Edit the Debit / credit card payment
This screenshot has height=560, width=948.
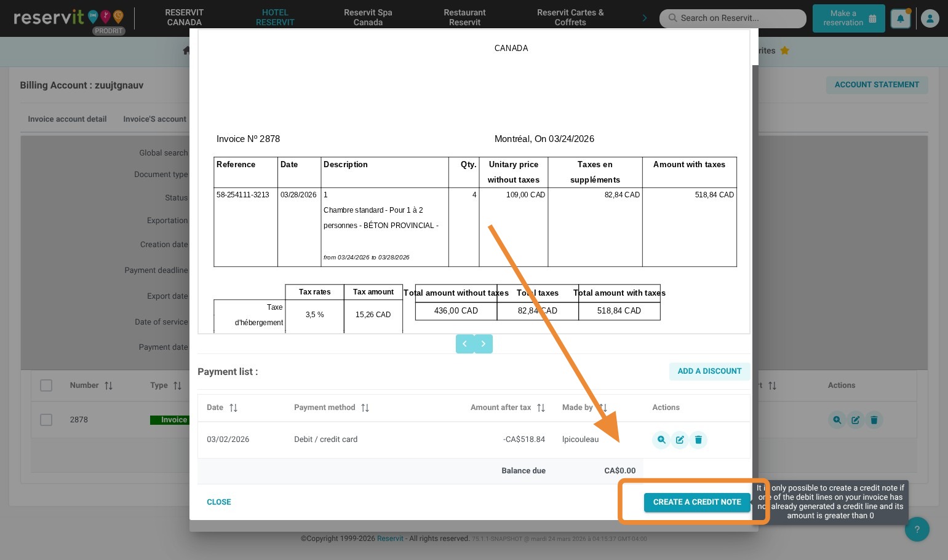click(x=680, y=440)
